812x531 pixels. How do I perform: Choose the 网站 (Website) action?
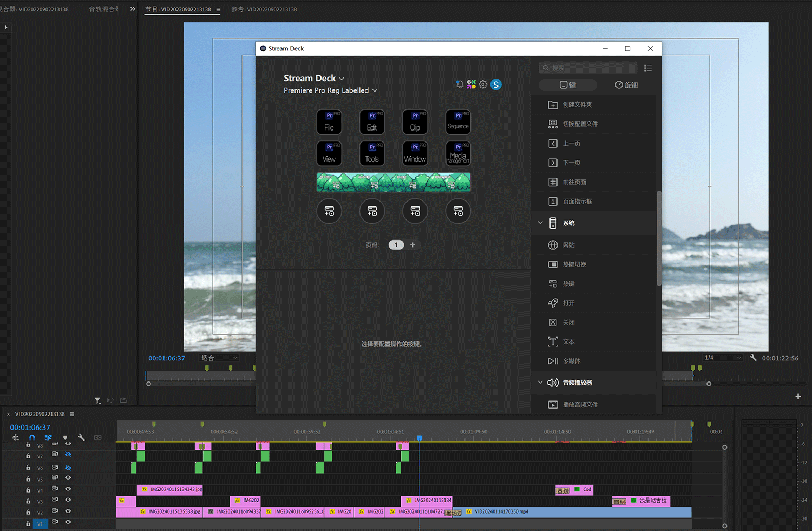click(x=568, y=245)
